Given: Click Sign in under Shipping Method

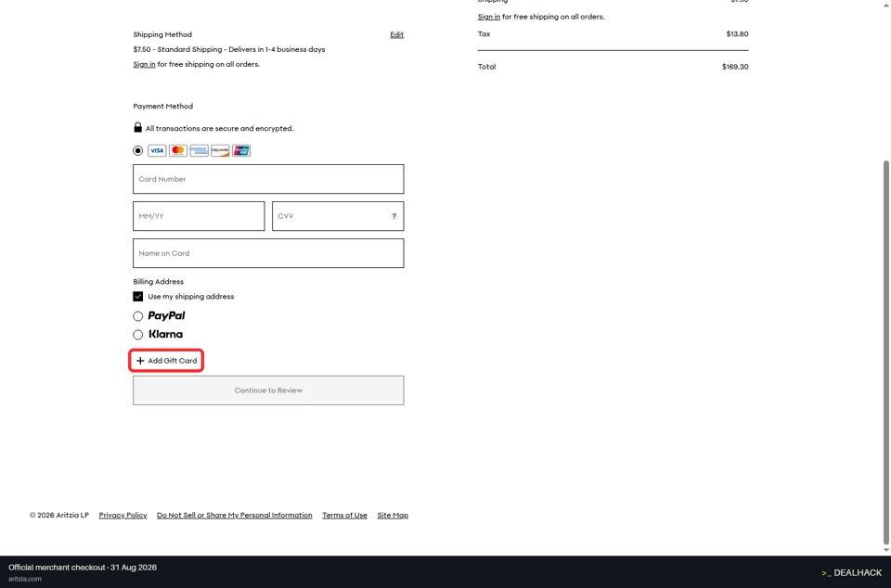Looking at the screenshot, I should click(x=145, y=64).
